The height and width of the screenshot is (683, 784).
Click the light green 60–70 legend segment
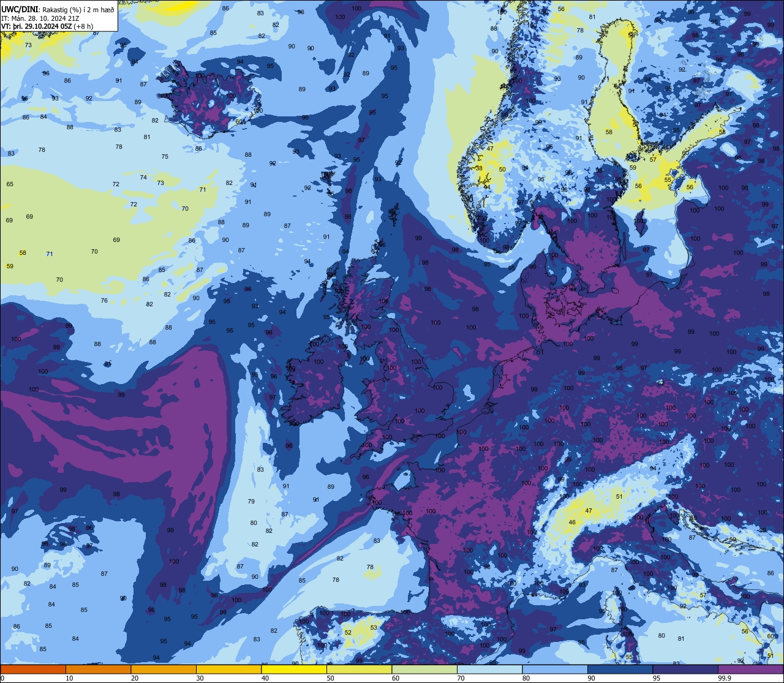click(424, 669)
